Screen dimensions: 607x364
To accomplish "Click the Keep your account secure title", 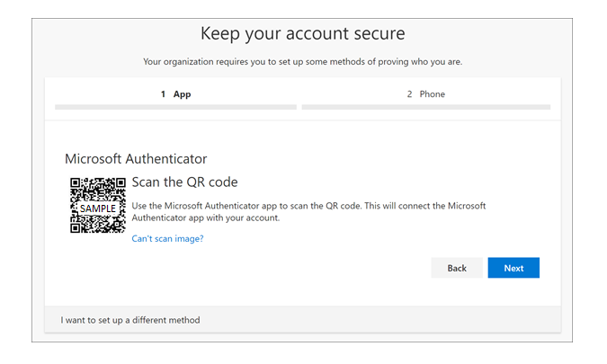I will point(303,33).
